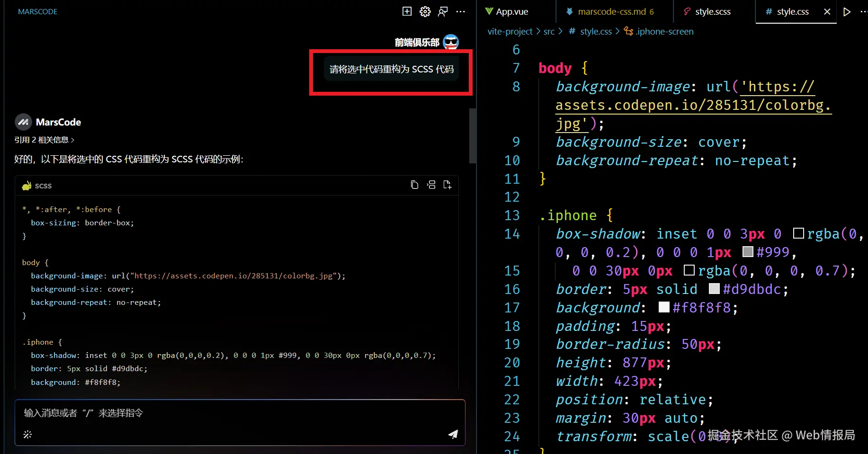Click the MarsCode assistant logo

tap(23, 122)
